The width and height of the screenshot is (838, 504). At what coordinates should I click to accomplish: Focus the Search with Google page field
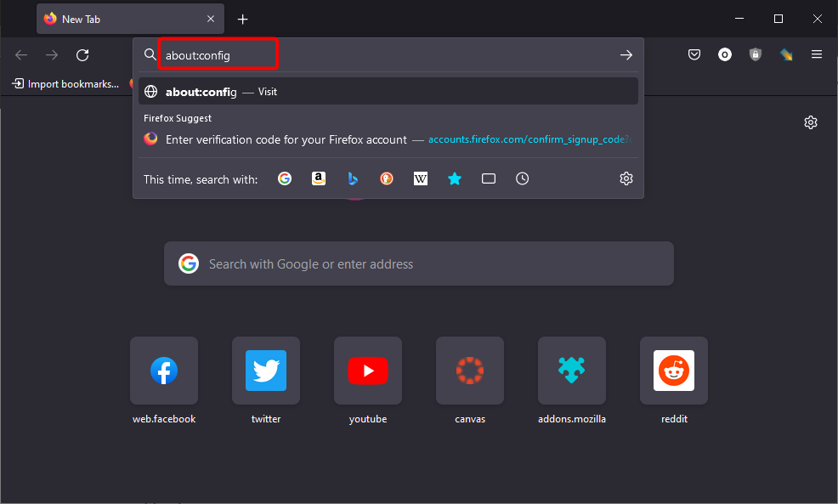coord(418,263)
